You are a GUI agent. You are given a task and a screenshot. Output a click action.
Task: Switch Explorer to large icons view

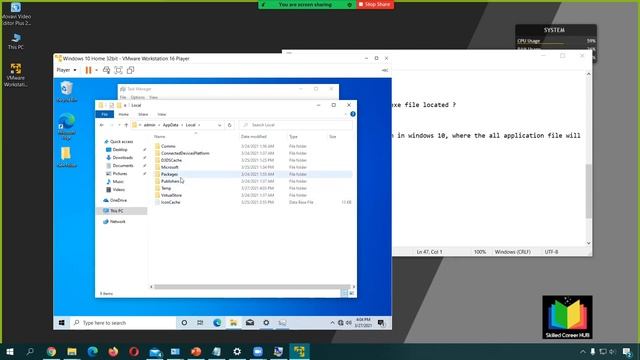pos(351,293)
